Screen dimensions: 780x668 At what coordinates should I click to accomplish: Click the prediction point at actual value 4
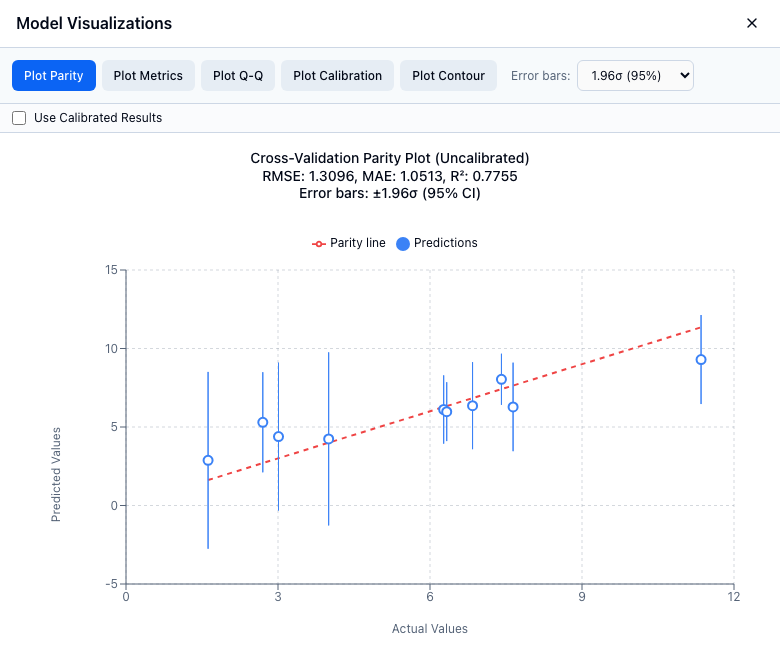(328, 439)
